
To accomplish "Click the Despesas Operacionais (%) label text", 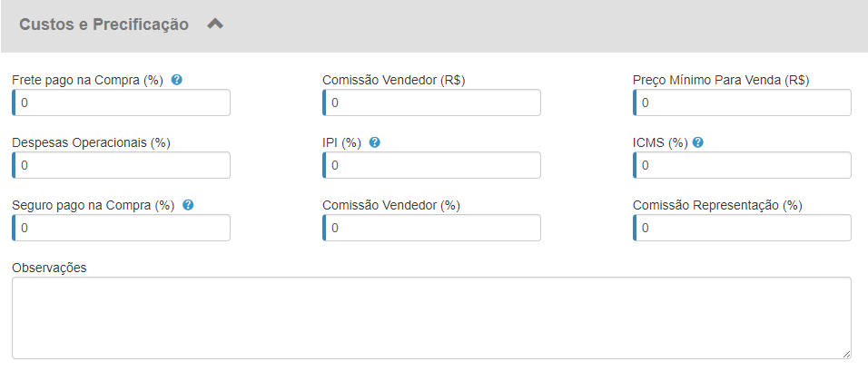I will click(91, 142).
